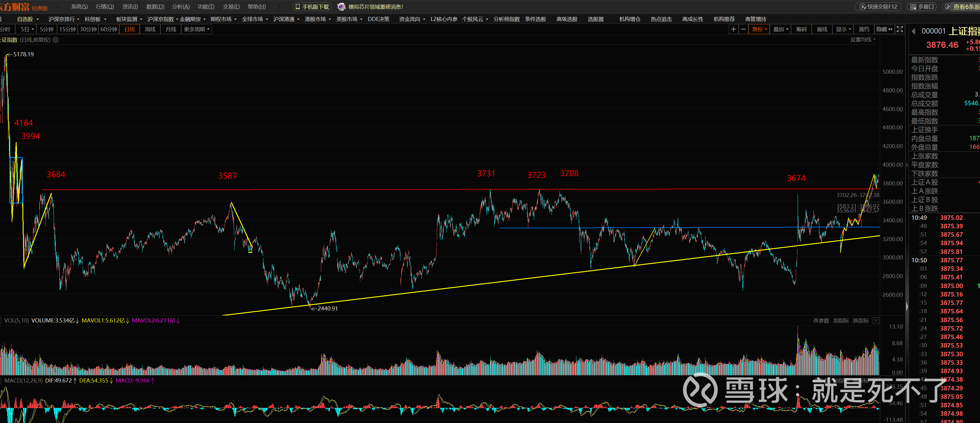Click the zoom-in plus icon on chart toolbar

pos(734,29)
